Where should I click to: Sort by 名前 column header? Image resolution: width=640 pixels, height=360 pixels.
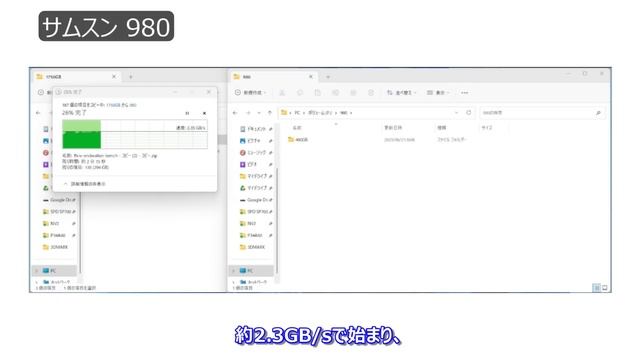(297, 128)
